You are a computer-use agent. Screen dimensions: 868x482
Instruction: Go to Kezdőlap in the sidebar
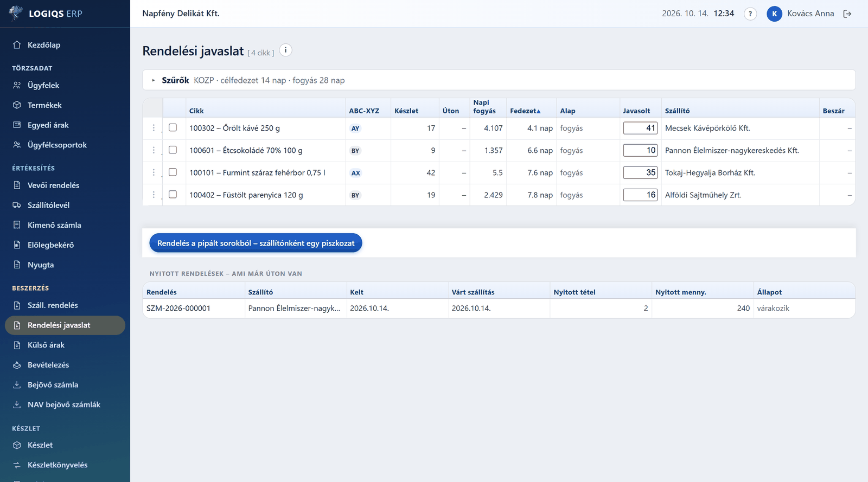pyautogui.click(x=65, y=45)
